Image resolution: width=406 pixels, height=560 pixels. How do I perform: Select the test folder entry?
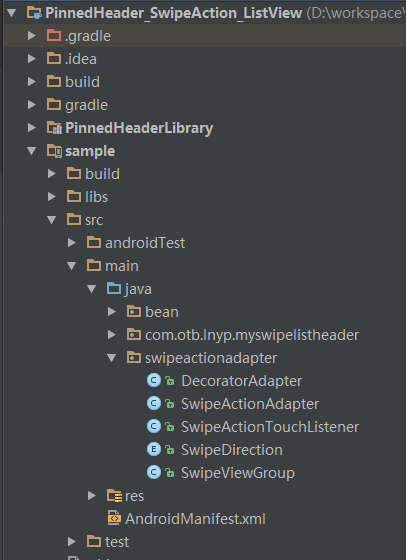(x=117, y=542)
